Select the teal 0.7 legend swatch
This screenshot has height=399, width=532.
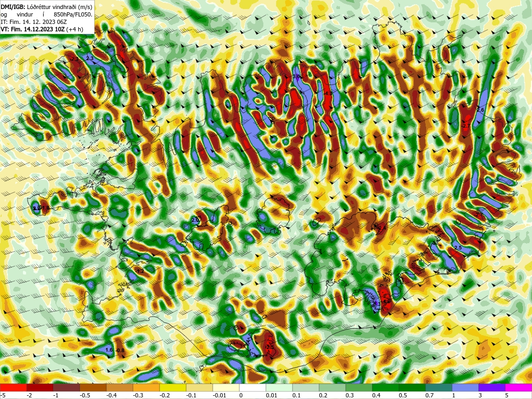click(439, 387)
